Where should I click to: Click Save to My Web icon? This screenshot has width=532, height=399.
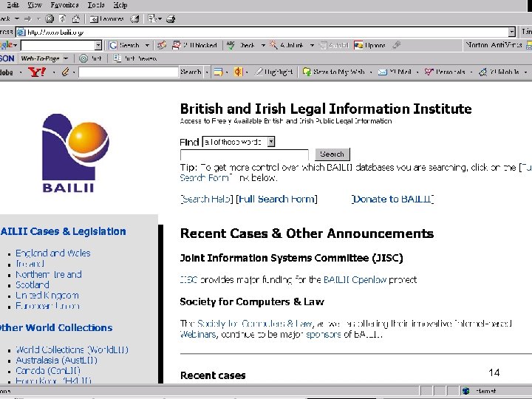pyautogui.click(x=307, y=72)
